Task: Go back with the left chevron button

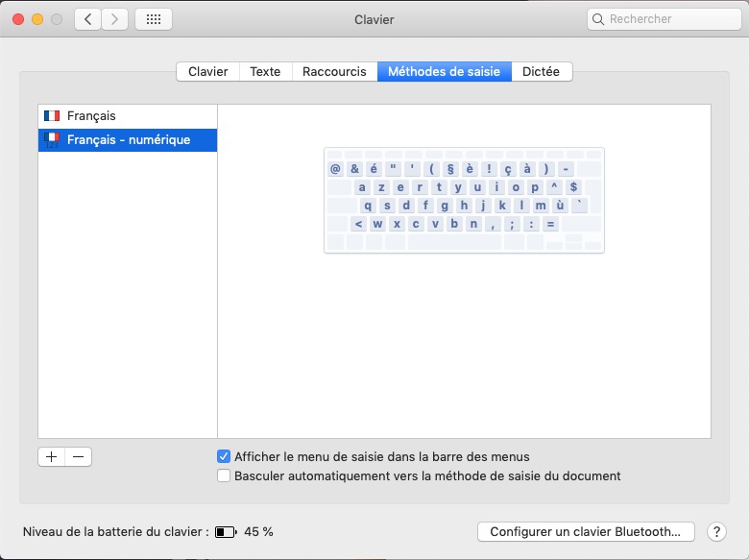Action: point(88,19)
